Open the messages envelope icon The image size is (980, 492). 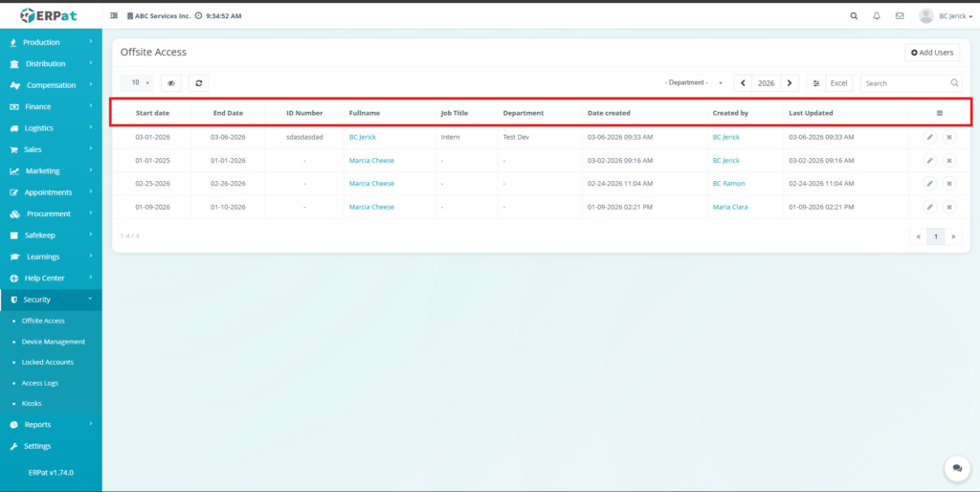900,16
